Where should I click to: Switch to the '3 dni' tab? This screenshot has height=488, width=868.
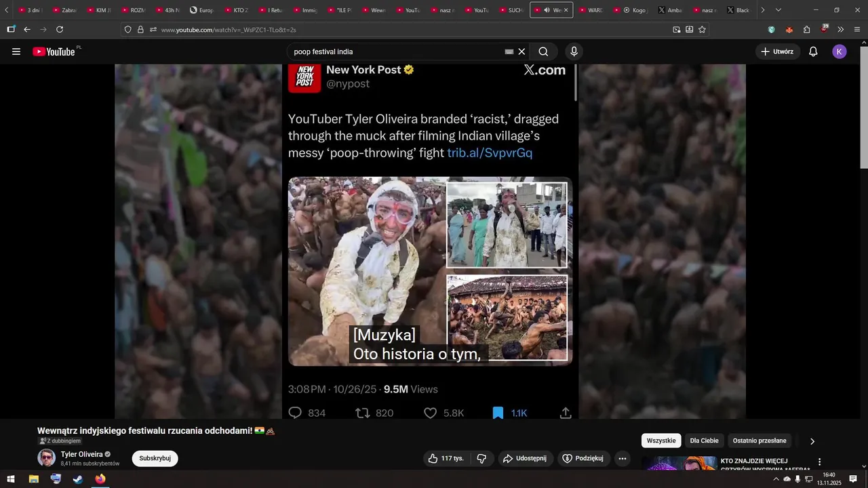coord(31,10)
